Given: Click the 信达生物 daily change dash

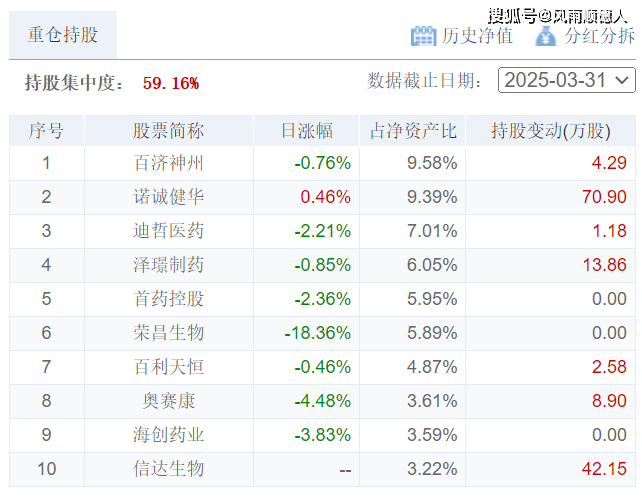Looking at the screenshot, I should point(345,471).
